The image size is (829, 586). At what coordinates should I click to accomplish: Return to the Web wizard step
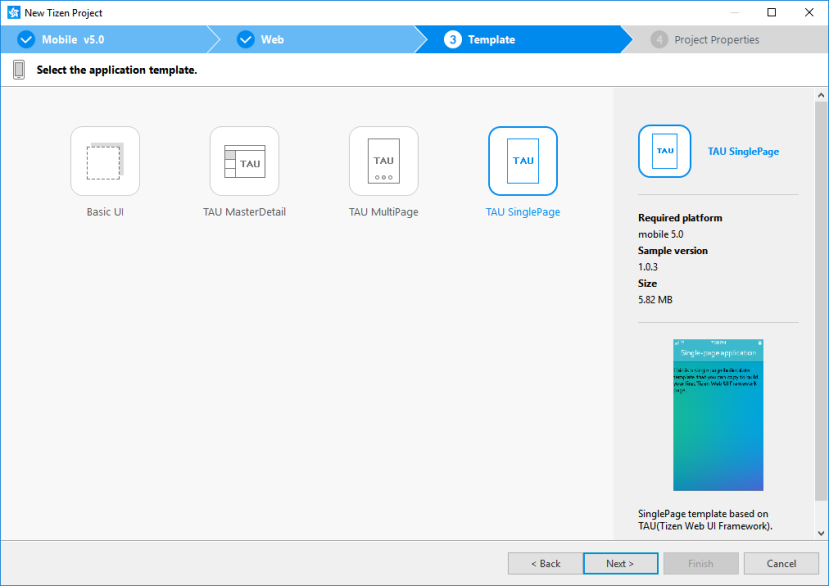coord(272,40)
